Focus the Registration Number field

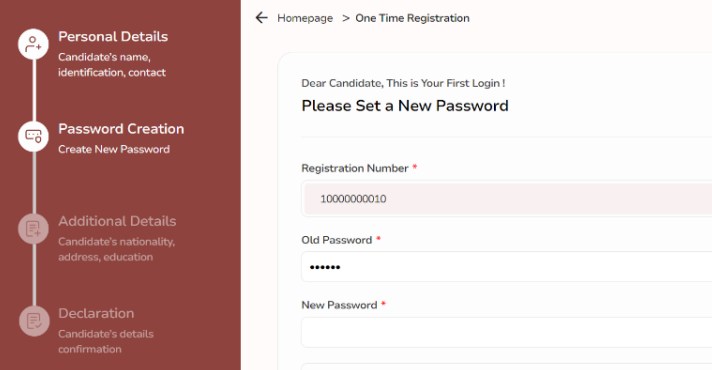click(506, 199)
